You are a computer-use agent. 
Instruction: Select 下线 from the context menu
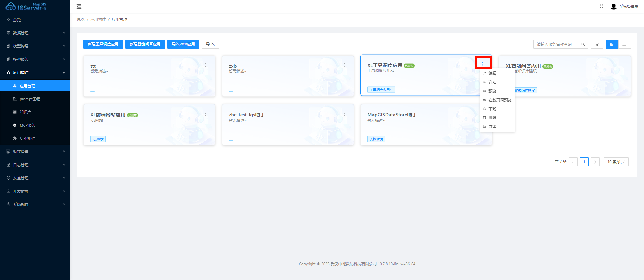(x=492, y=109)
